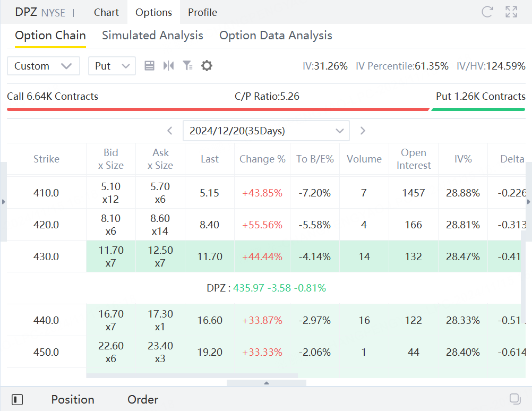
Task: Click the table layout view icon
Action: tap(150, 66)
